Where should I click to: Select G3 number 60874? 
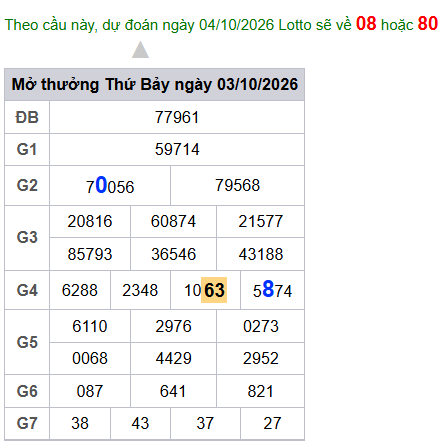173,221
